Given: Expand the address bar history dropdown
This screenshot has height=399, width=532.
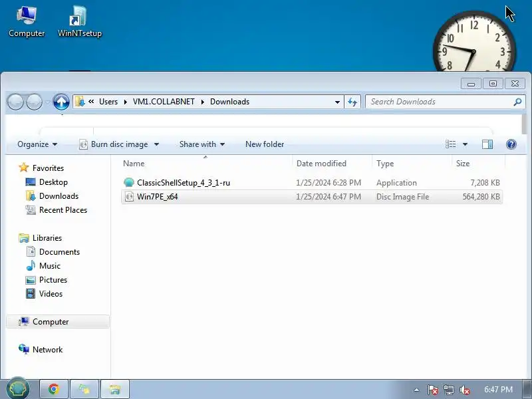Looking at the screenshot, I should click(x=337, y=102).
